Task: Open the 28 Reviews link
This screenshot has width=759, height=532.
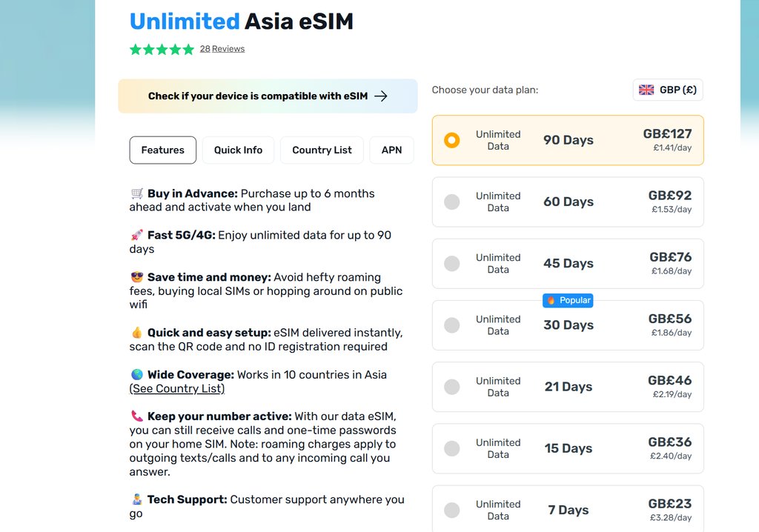Action: click(222, 49)
